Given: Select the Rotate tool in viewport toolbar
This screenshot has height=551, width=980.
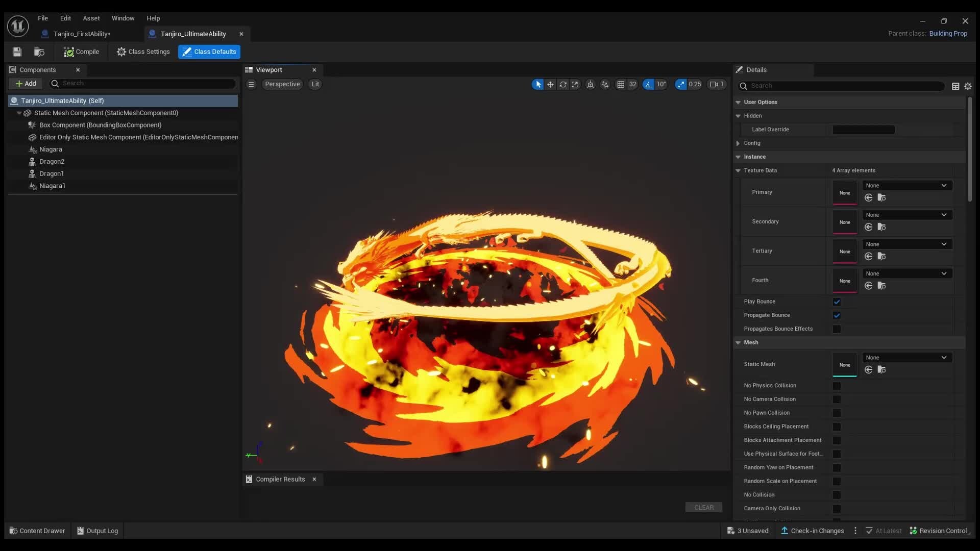Looking at the screenshot, I should (x=563, y=84).
